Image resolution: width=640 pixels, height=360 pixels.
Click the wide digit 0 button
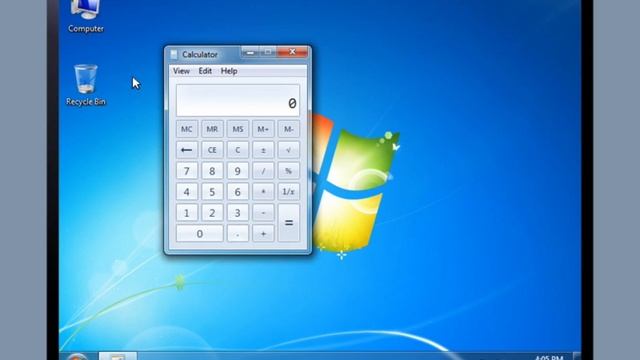(200, 233)
